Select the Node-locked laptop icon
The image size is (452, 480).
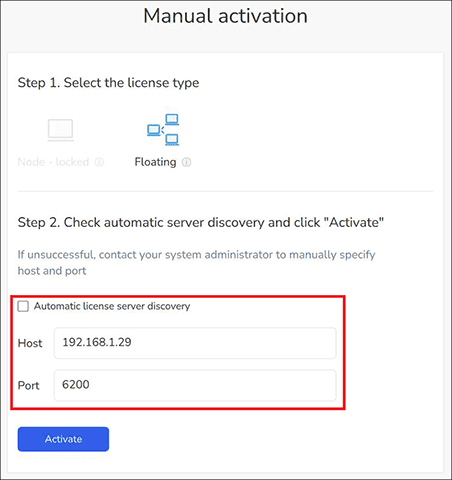click(x=60, y=130)
